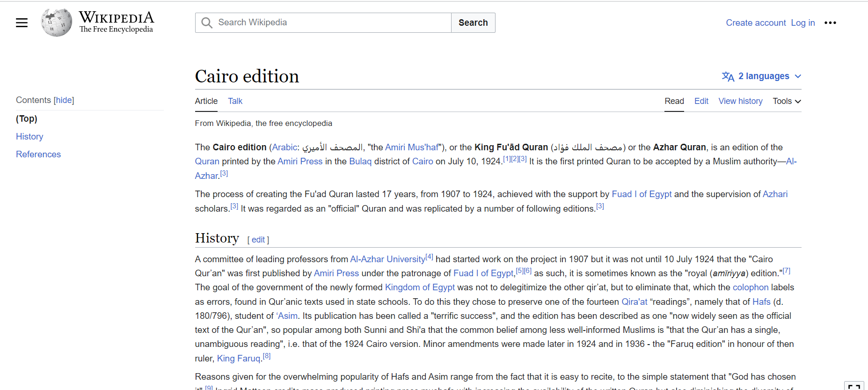Click the Cairo edition page title

click(x=247, y=76)
